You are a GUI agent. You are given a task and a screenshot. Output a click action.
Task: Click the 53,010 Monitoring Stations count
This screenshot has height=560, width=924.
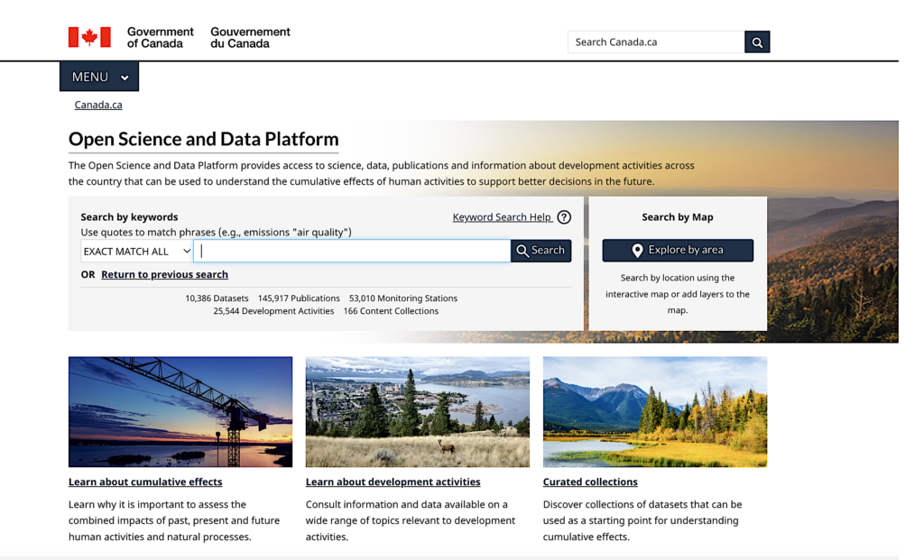(x=403, y=298)
